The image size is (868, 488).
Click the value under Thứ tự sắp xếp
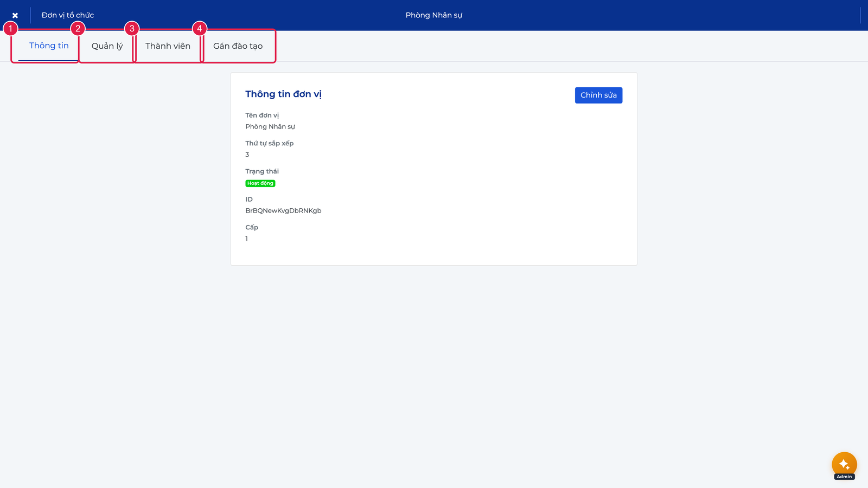click(x=247, y=155)
